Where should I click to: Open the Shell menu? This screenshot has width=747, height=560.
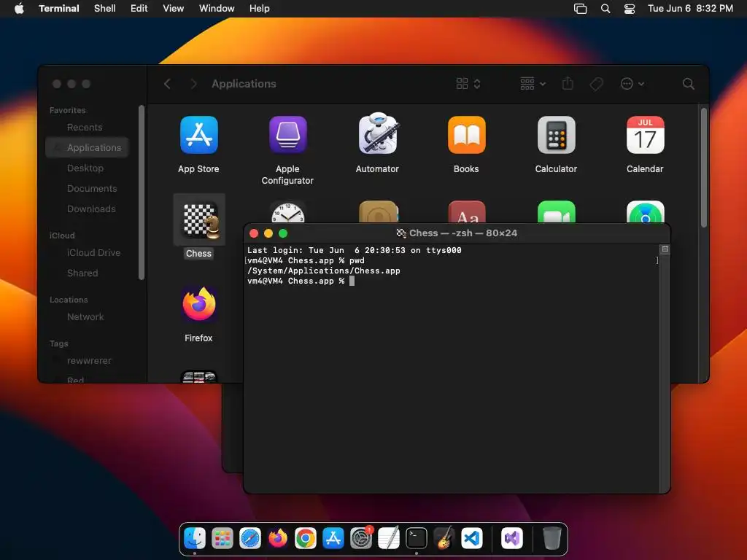pyautogui.click(x=105, y=9)
